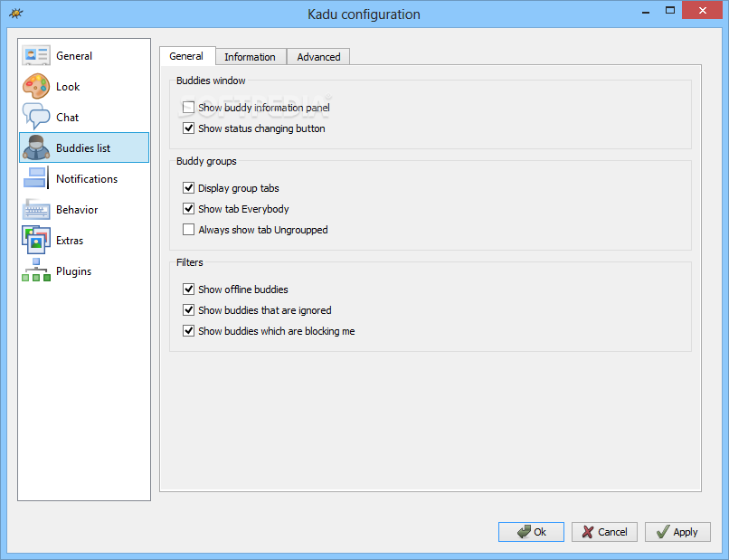
Task: Enable Show buddy information panel checkbox
Action: click(188, 108)
